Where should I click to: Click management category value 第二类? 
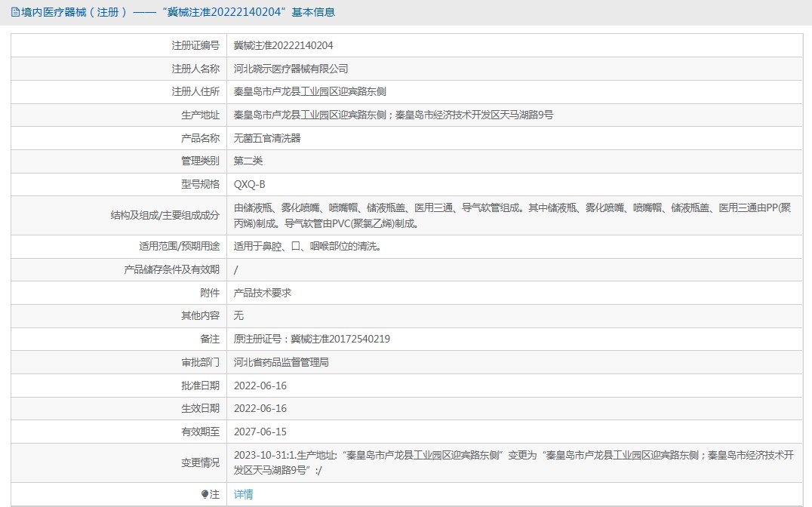pos(249,161)
